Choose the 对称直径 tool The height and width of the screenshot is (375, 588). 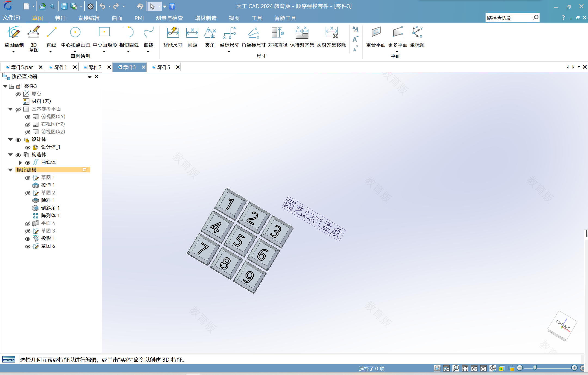278,37
